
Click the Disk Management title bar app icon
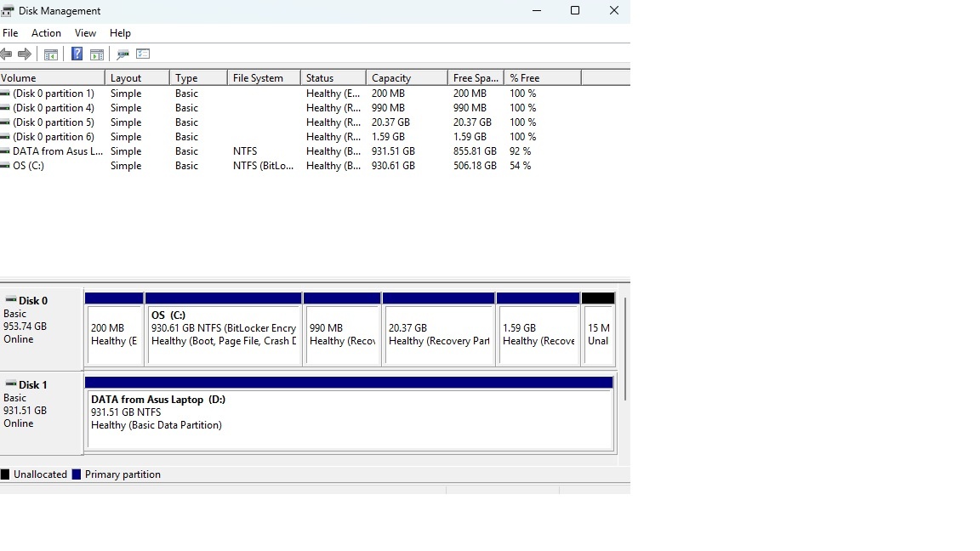pos(7,10)
